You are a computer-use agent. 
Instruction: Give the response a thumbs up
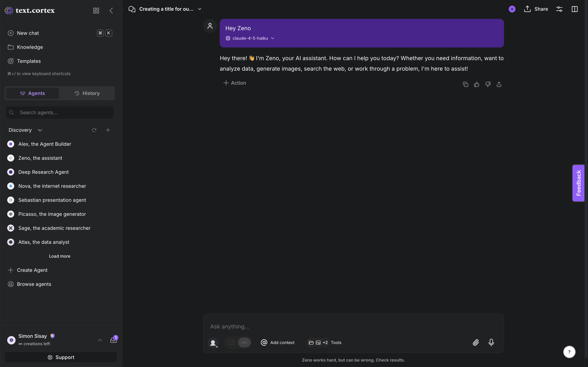(x=476, y=84)
